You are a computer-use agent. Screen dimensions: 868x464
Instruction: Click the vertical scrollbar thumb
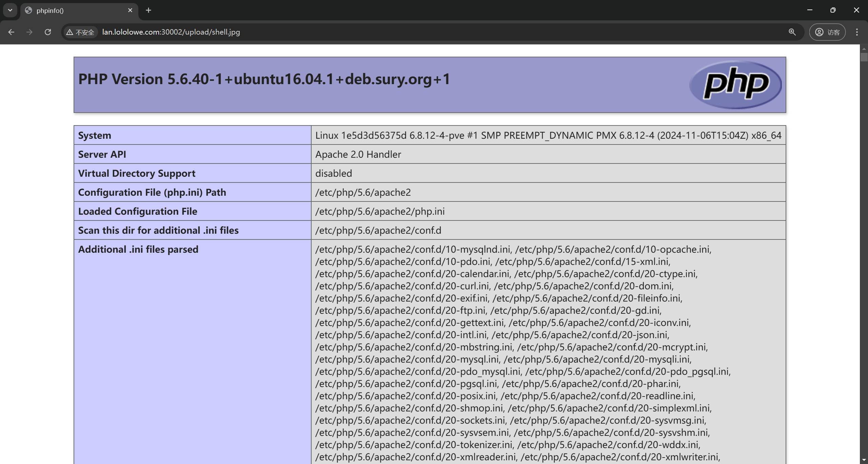864,57
